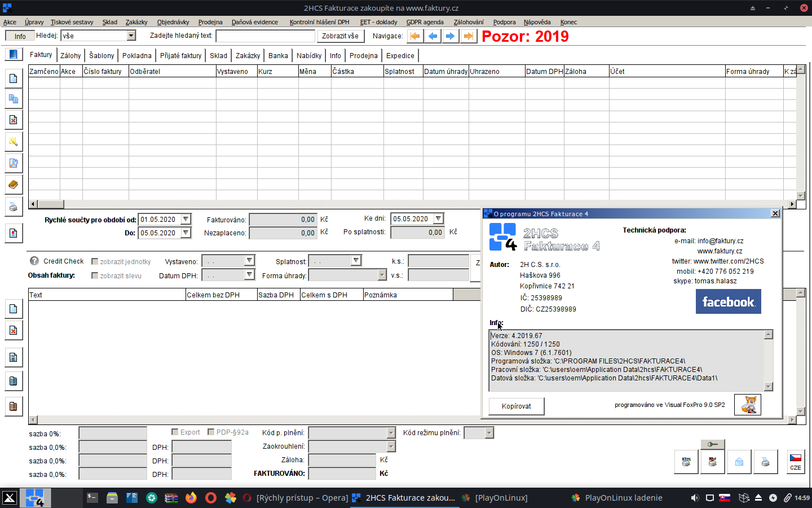Click the key icon above the PDF button
This screenshot has width=812, height=508.
[x=713, y=444]
